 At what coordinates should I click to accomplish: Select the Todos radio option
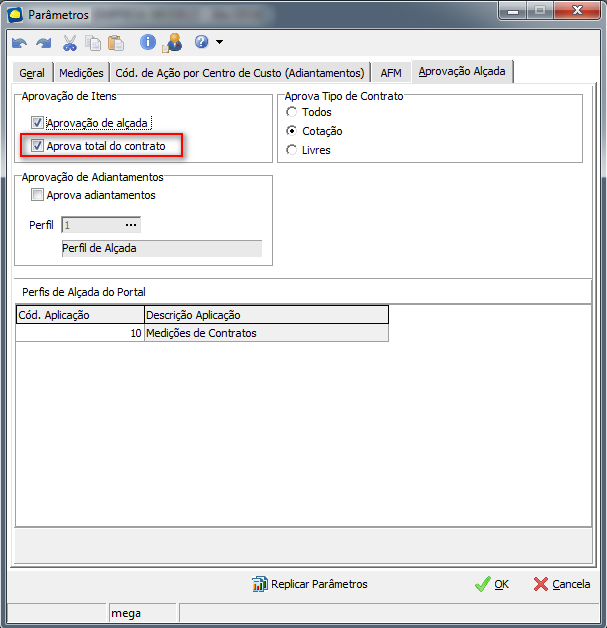[x=292, y=113]
